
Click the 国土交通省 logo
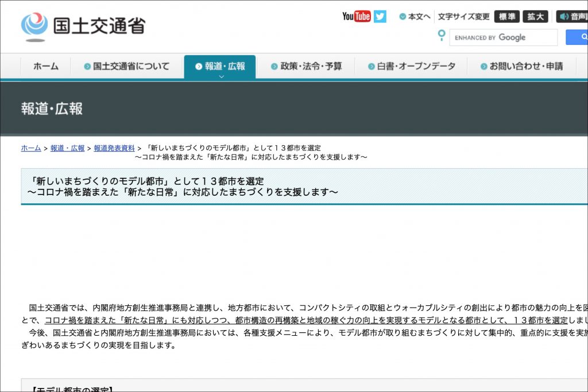83,25
